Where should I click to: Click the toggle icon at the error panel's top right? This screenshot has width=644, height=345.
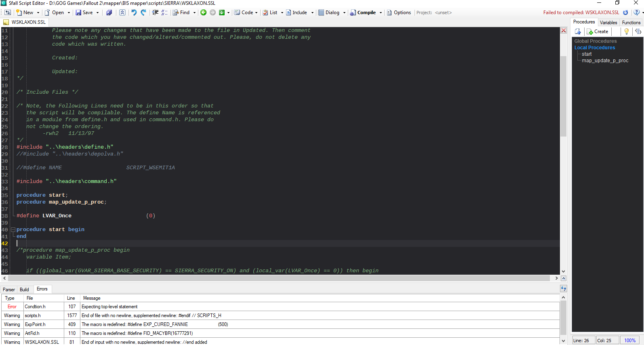click(x=564, y=288)
